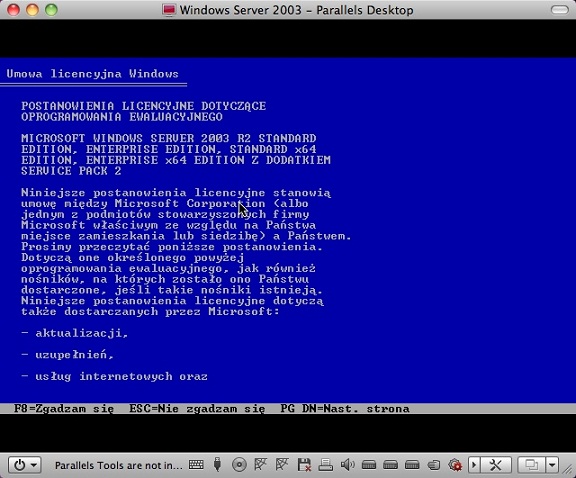Click the third hard disk icon
Viewport: 576px width, 478px height.
click(412, 465)
